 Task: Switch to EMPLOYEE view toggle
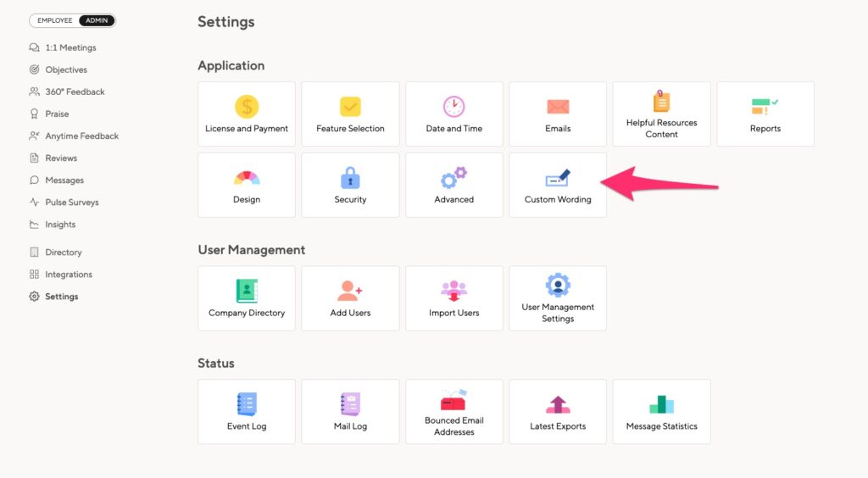[x=55, y=20]
